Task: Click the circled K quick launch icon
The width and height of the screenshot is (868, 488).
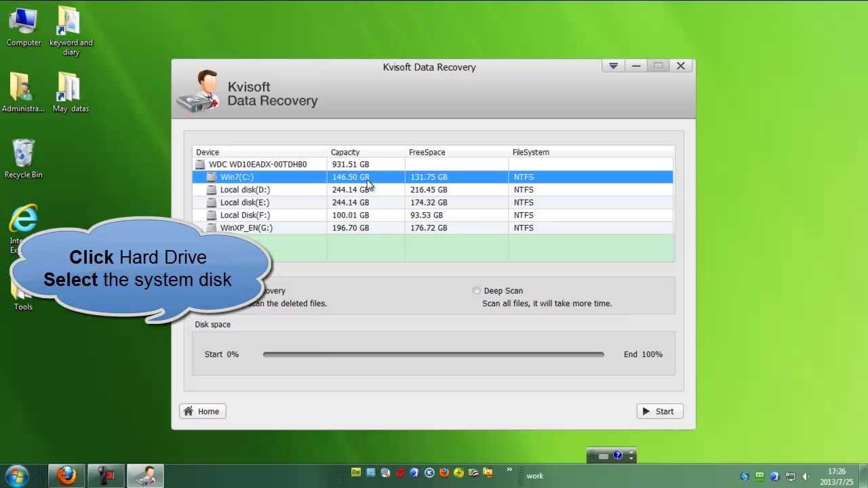Action: coord(429,472)
